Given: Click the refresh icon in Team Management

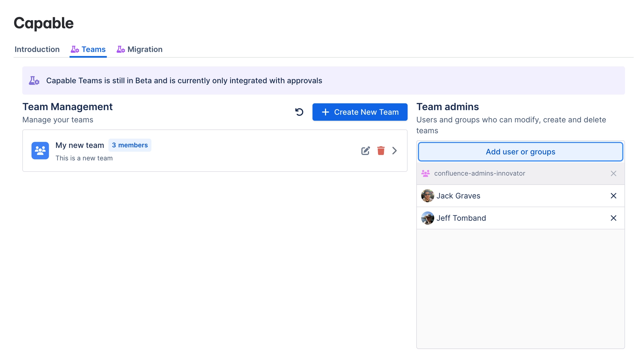Looking at the screenshot, I should point(299,112).
